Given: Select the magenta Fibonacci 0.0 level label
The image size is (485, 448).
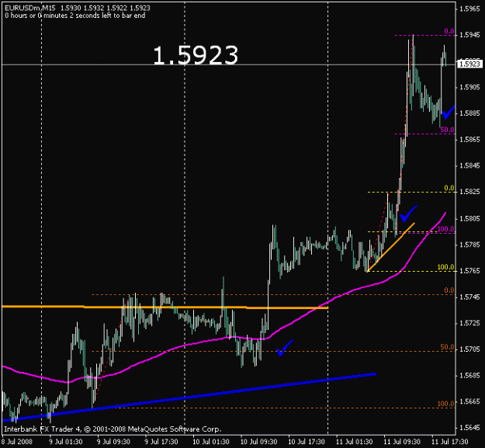Looking at the screenshot, I should (x=449, y=31).
